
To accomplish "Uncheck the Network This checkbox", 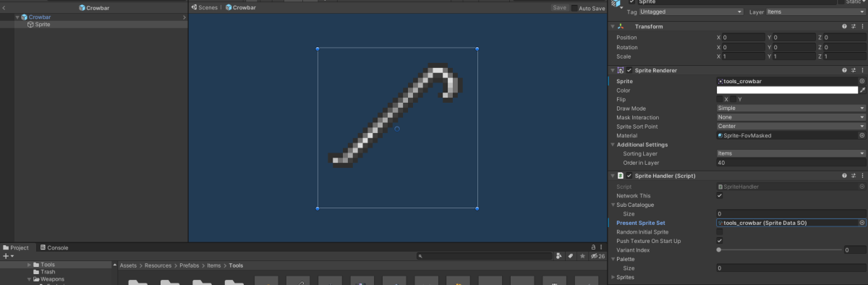I will (x=719, y=196).
